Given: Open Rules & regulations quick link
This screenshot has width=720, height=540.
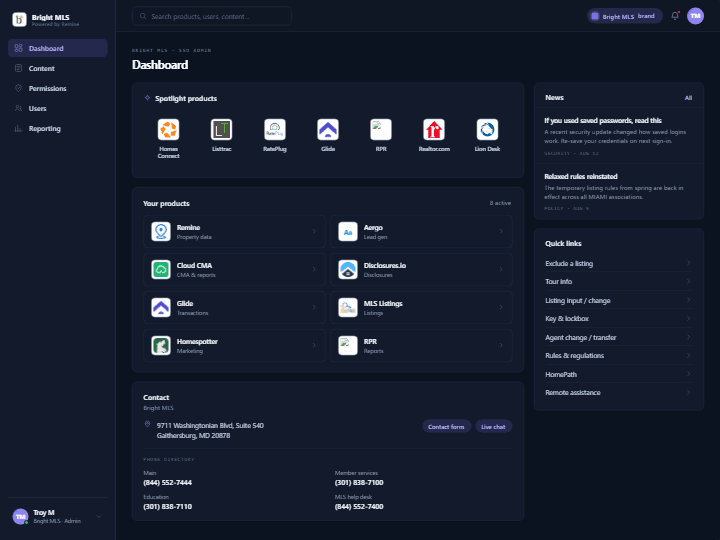Looking at the screenshot, I should coord(618,355).
